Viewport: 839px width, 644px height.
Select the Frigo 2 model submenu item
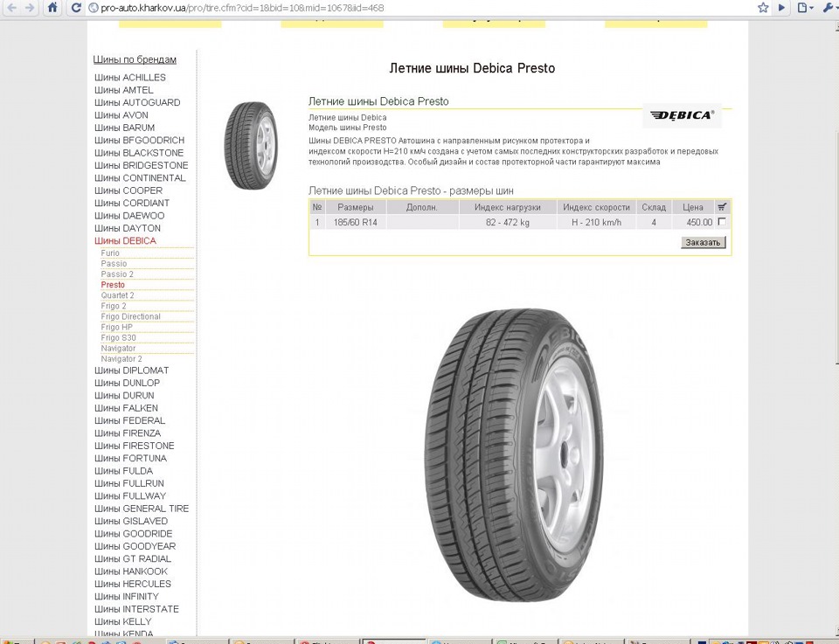tap(114, 306)
